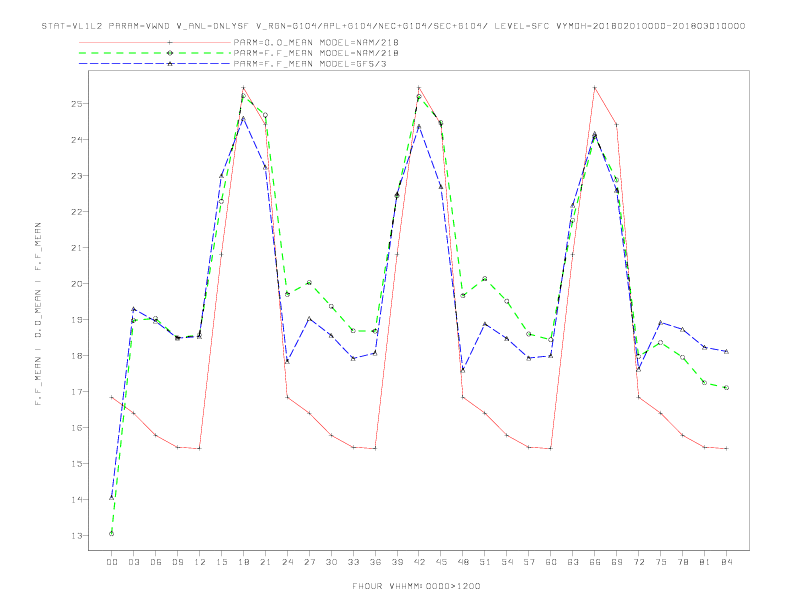The image size is (792, 612).
Task: Click y-axis tick label 20
Action: tap(77, 284)
